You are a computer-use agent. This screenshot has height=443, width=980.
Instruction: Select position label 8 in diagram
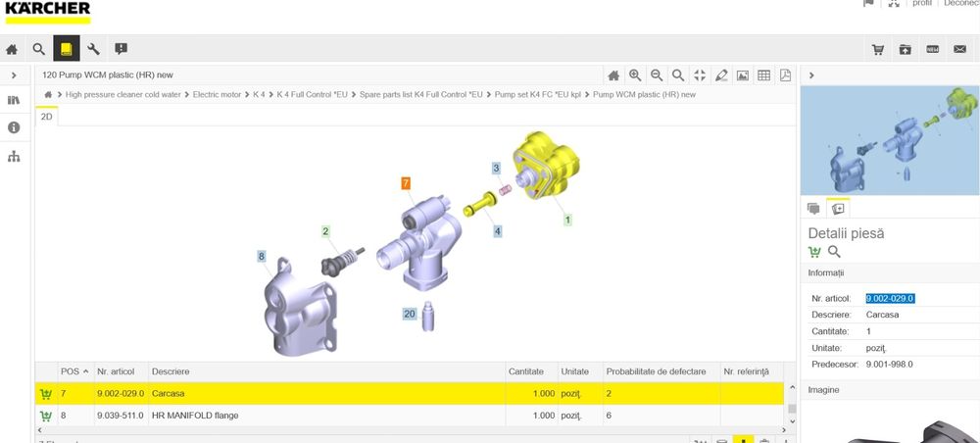tap(262, 256)
